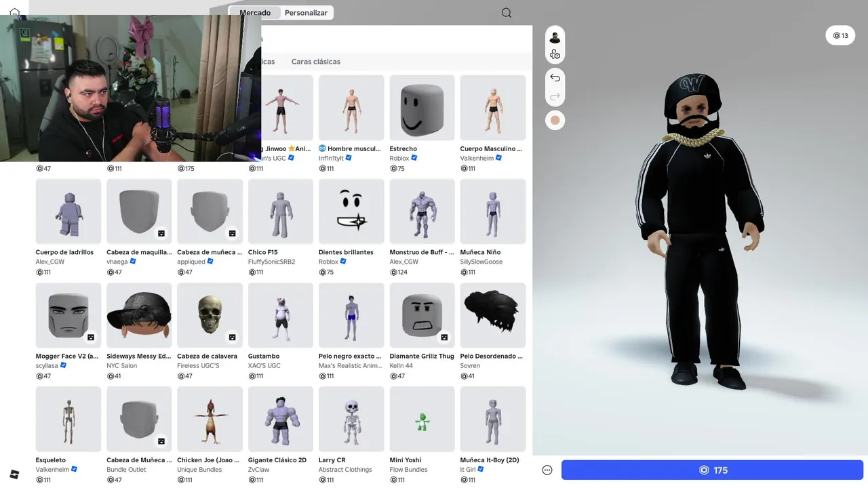Click head badge on Bundle Outlet's Cabeza de Muñeca
Image resolution: width=868 pixels, height=488 pixels.
click(x=161, y=441)
